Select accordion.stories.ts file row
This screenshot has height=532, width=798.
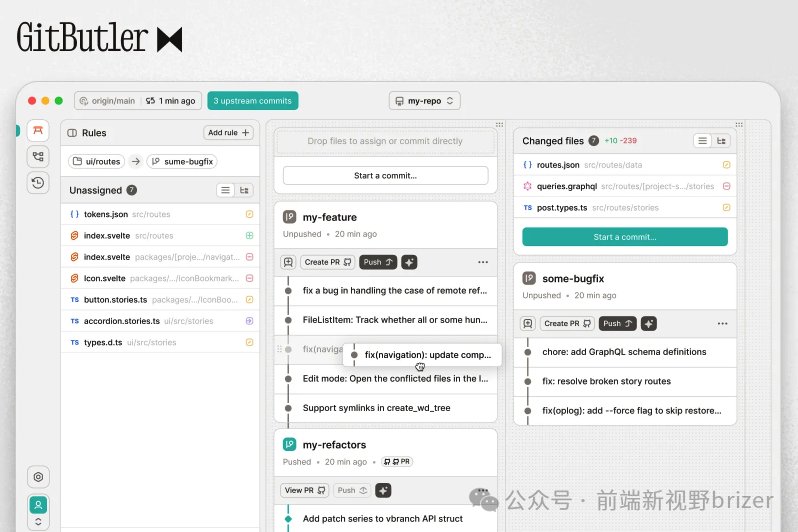coord(160,321)
